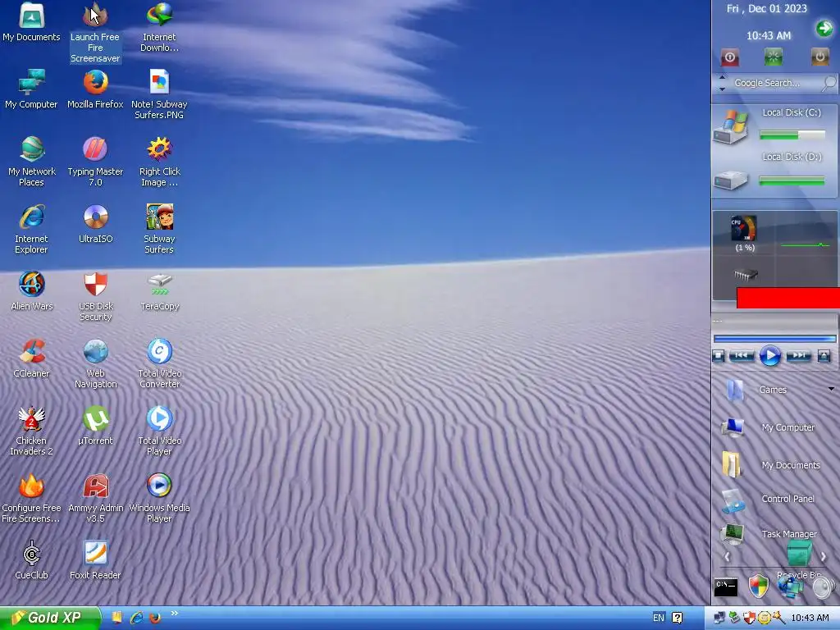Click the brown standby power button in sidebar
This screenshot has width=840, height=630.
pos(819,57)
